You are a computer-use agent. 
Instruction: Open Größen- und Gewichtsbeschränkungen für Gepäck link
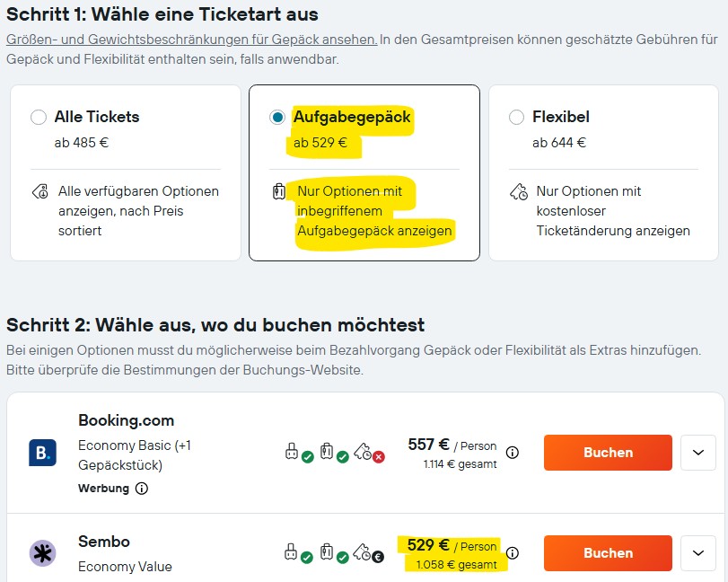(191, 40)
